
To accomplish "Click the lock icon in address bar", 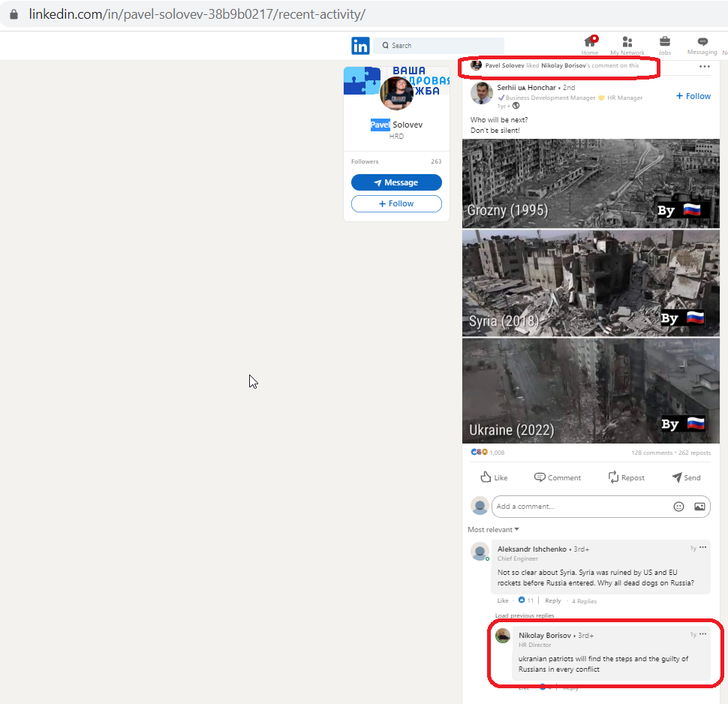I will click(x=14, y=14).
